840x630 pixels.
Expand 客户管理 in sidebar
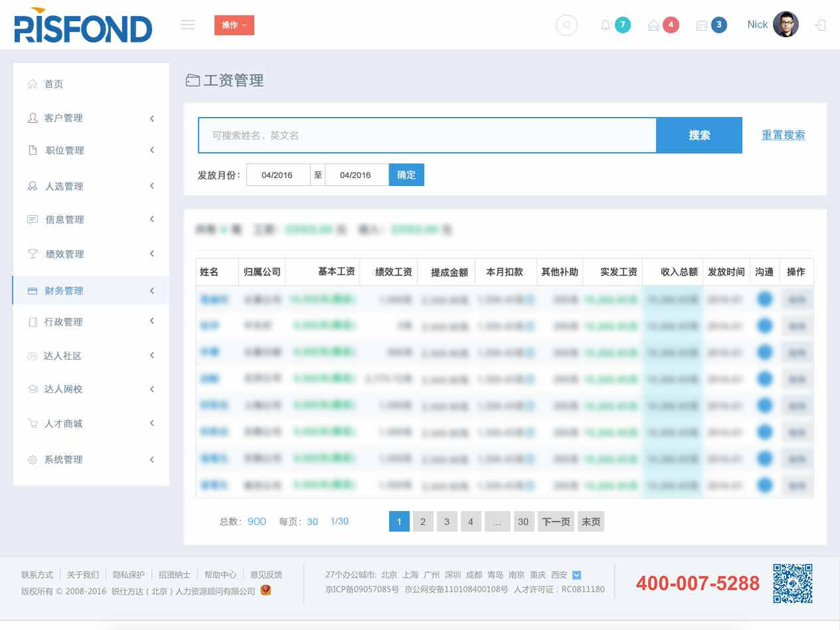pos(90,118)
